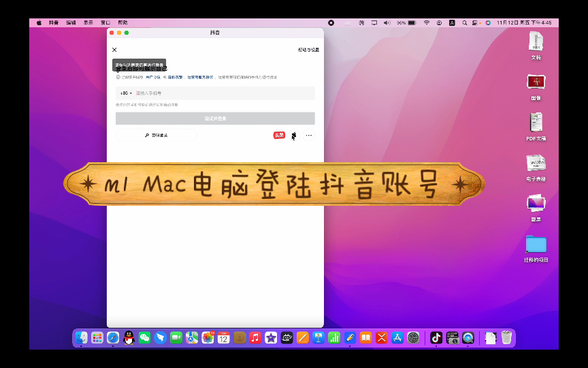Stop screen recording from menu bar icon

coord(331,22)
